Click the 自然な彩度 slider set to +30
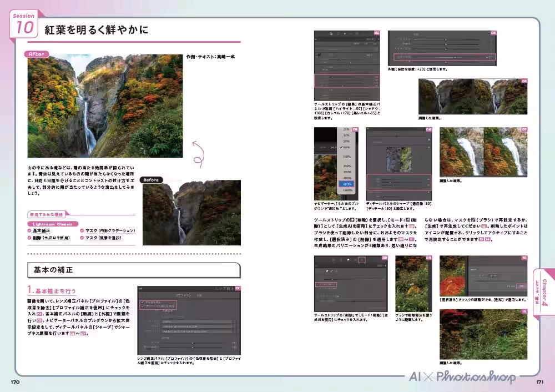 pos(455,57)
